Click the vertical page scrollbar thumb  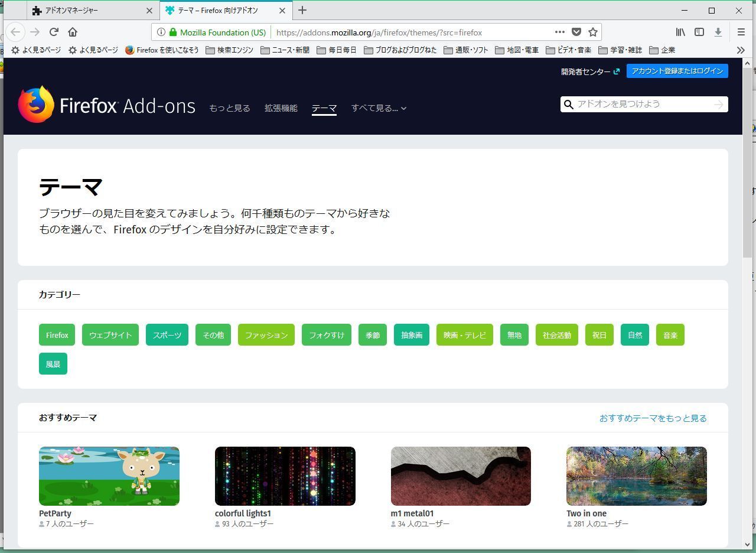pyautogui.click(x=747, y=162)
